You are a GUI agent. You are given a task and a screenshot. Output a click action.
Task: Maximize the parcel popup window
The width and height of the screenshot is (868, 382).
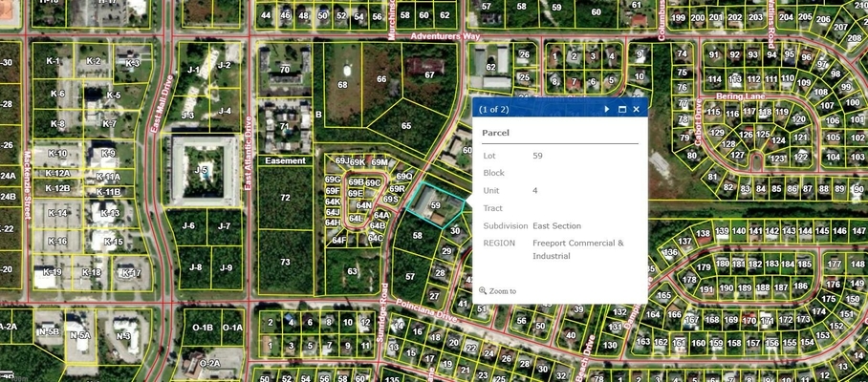pyautogui.click(x=621, y=110)
